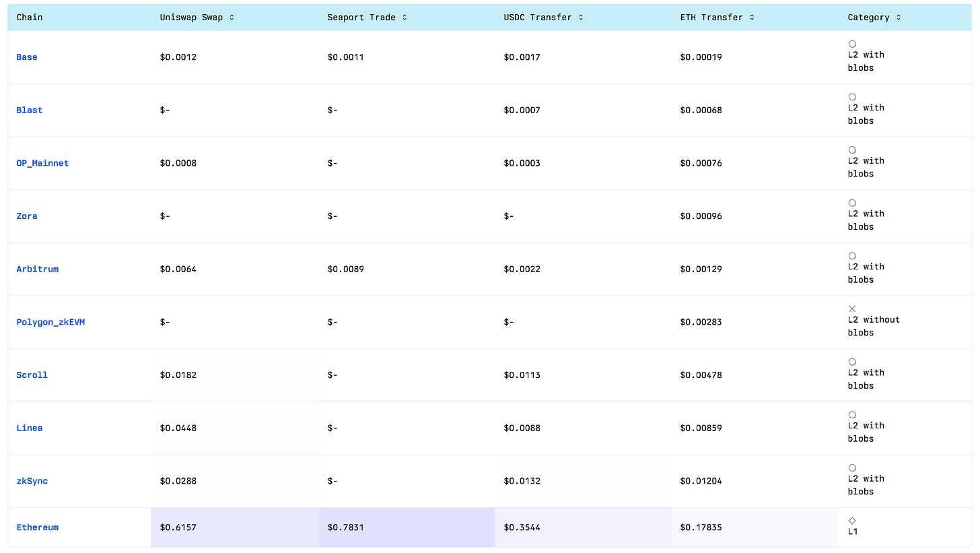
Task: Select Arbitrum Seaport Trade value $0.0089
Action: (x=346, y=269)
